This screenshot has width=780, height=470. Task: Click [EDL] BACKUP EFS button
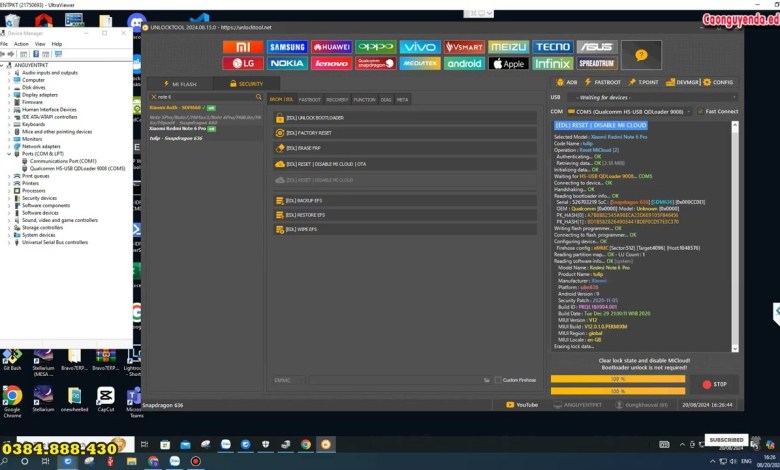tap(404, 201)
